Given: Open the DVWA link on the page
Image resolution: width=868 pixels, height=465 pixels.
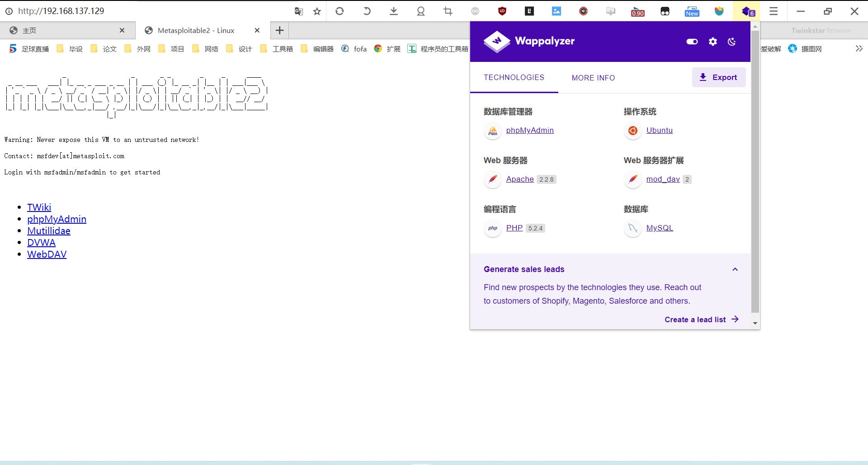Looking at the screenshot, I should (x=41, y=242).
